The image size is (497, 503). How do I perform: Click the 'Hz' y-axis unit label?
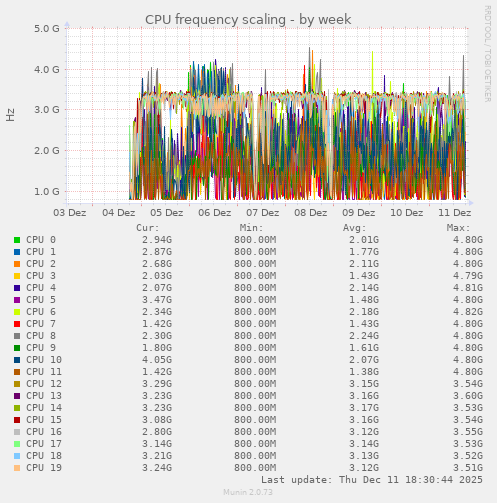[10, 115]
